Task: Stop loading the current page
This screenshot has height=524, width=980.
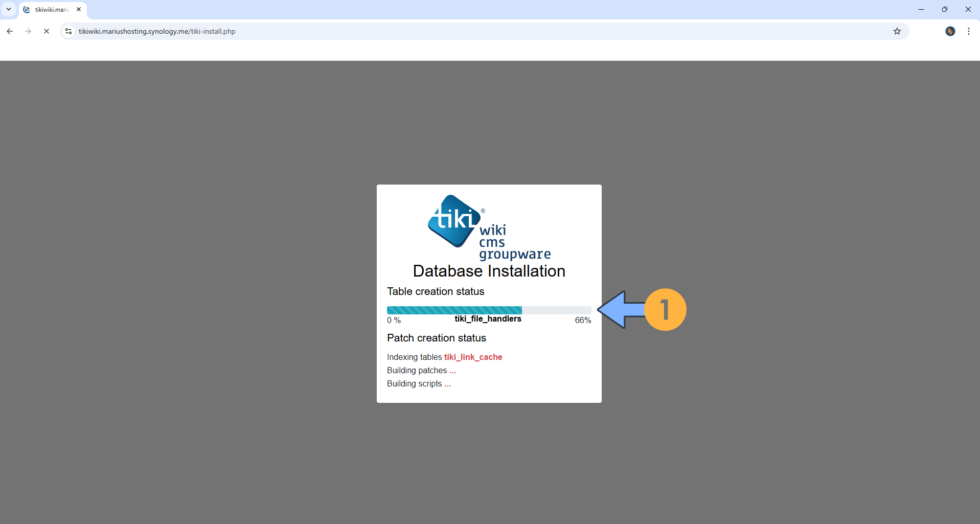Action: pyautogui.click(x=47, y=31)
